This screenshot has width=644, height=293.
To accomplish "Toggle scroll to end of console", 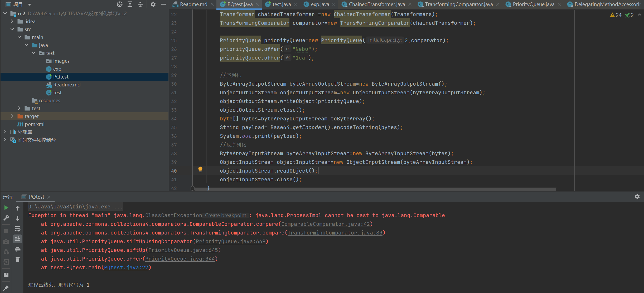I will coord(18,239).
